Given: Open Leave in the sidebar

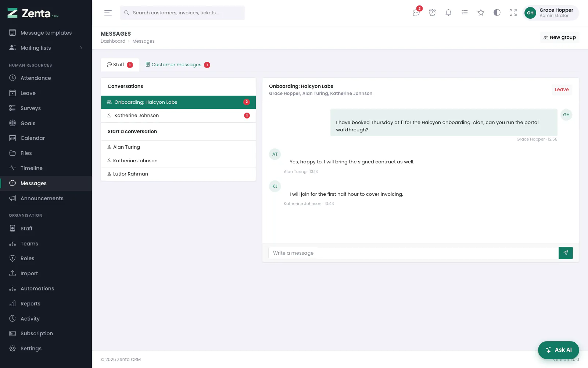Looking at the screenshot, I should 46,93.
